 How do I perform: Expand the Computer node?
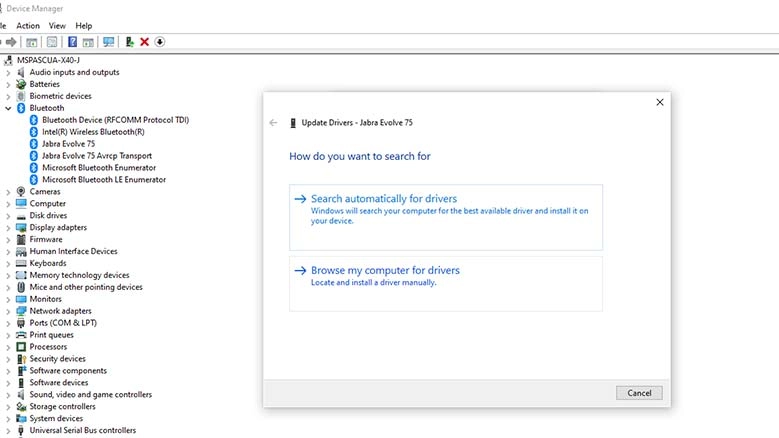click(8, 204)
